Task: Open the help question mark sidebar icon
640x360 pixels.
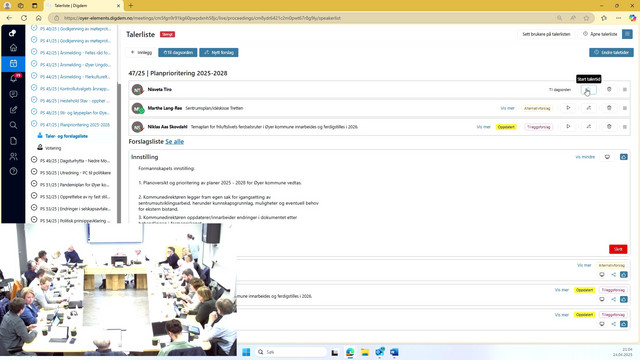Action: point(13,171)
